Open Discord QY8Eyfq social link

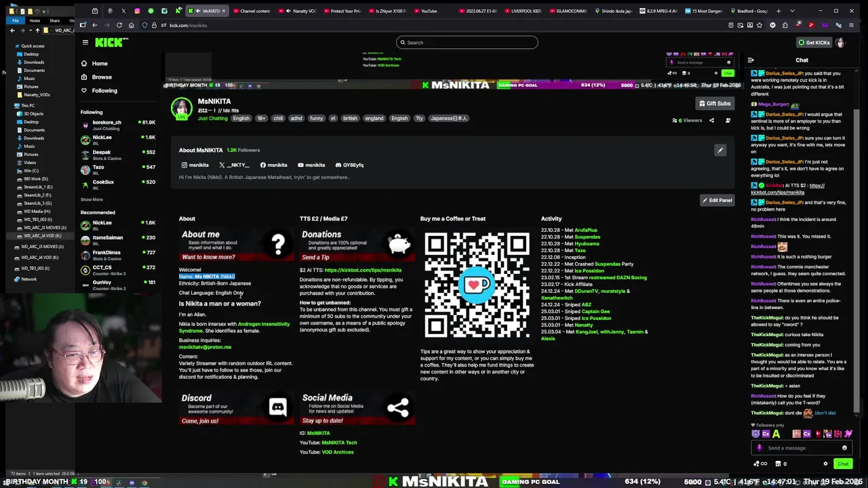(349, 165)
